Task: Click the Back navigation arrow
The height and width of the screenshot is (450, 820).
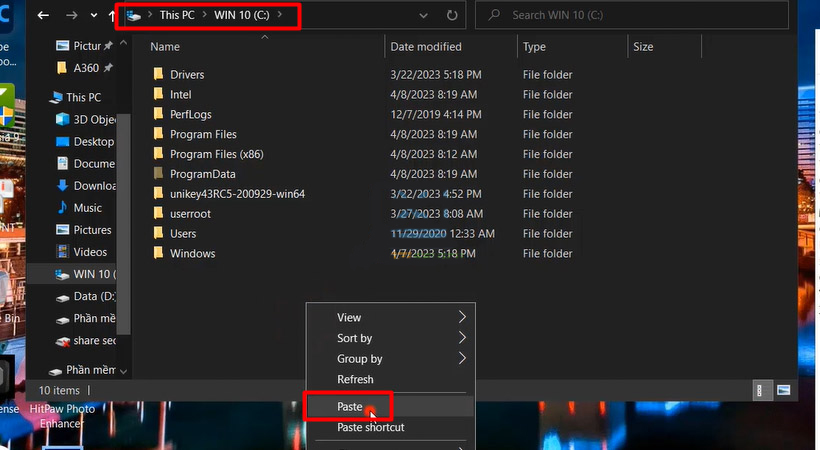Action: (43, 16)
